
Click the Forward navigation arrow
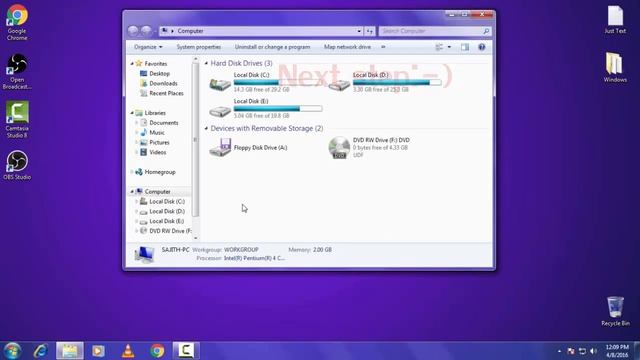(146, 31)
